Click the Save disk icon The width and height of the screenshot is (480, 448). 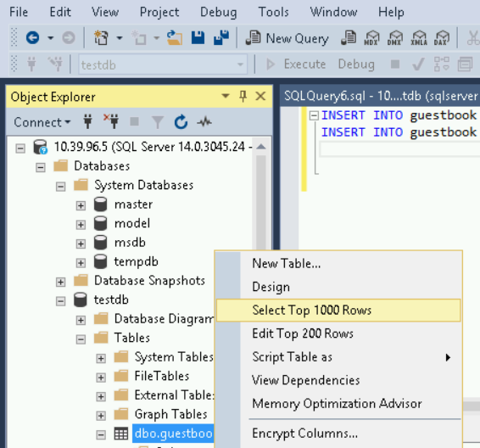(x=198, y=38)
